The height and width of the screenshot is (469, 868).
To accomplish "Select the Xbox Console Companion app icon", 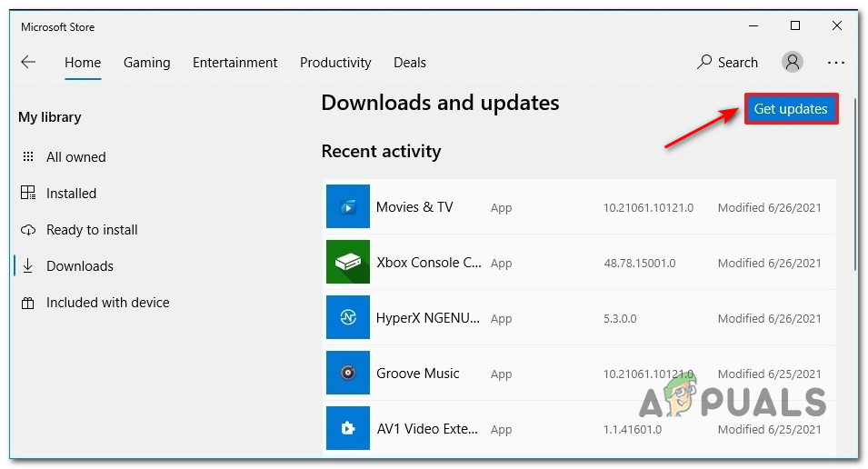I will tap(347, 262).
